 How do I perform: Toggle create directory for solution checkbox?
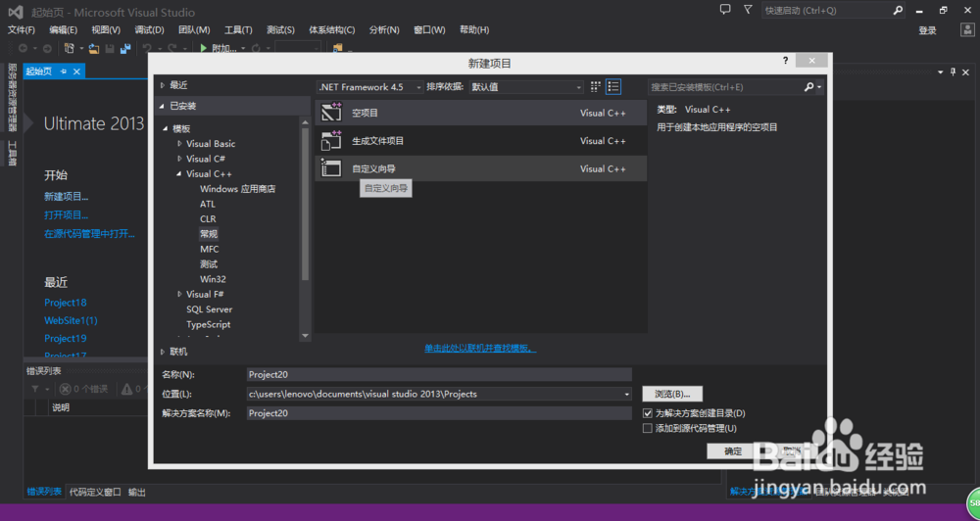(x=648, y=413)
